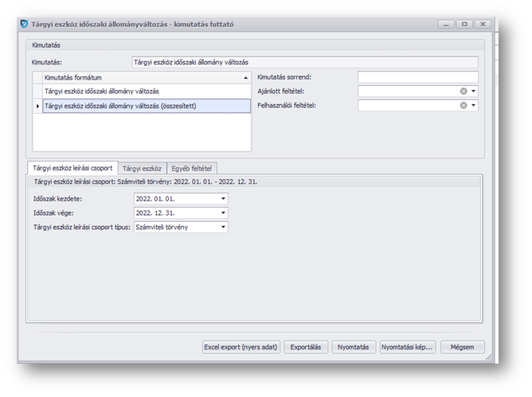Open the Ajánlott feltétel dropdown
The width and height of the screenshot is (532, 397).
pos(473,91)
